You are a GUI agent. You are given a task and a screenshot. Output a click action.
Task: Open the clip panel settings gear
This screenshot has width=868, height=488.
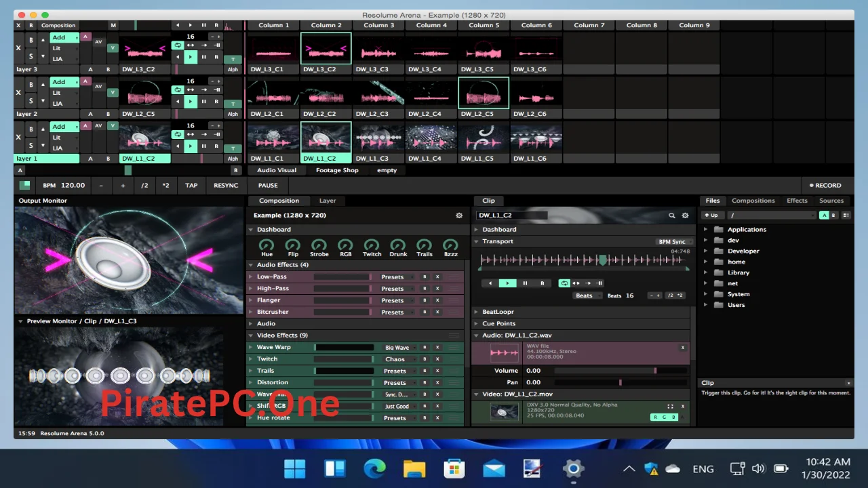(x=685, y=216)
